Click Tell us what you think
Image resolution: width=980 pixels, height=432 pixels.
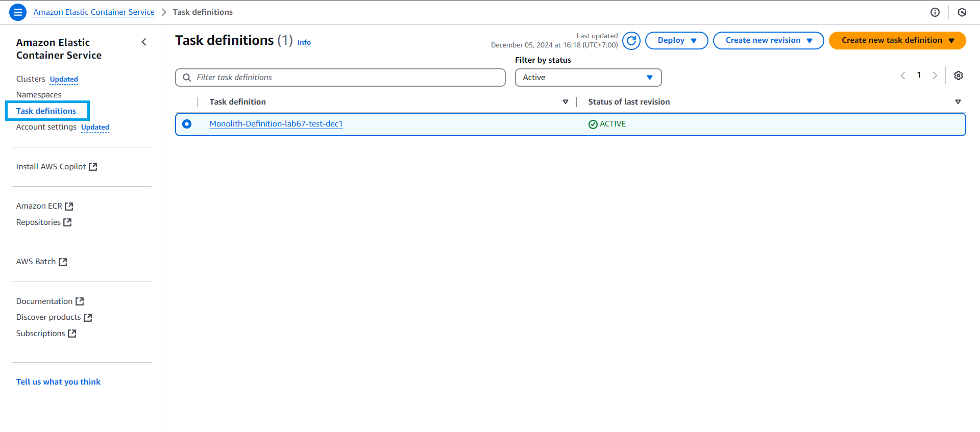point(58,382)
